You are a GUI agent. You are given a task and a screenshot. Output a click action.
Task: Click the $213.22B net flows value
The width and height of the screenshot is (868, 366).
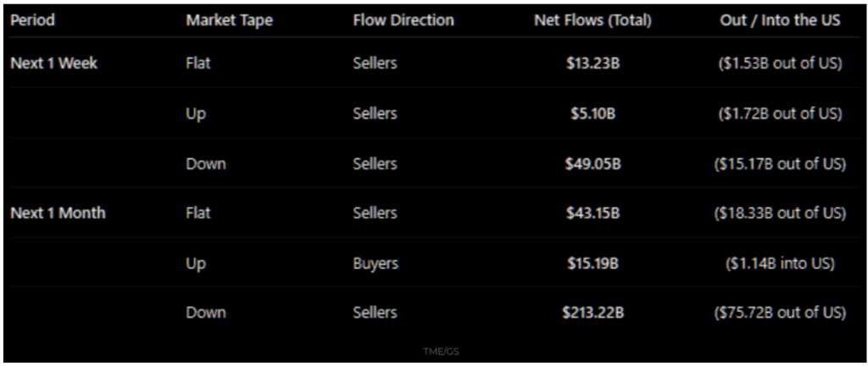pos(593,313)
